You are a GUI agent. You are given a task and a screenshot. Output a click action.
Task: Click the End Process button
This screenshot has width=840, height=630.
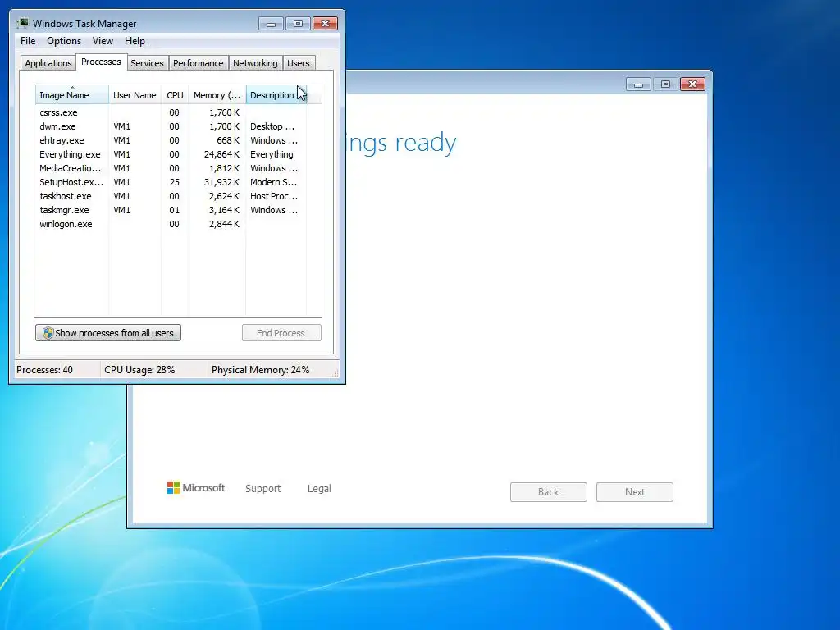pos(281,333)
